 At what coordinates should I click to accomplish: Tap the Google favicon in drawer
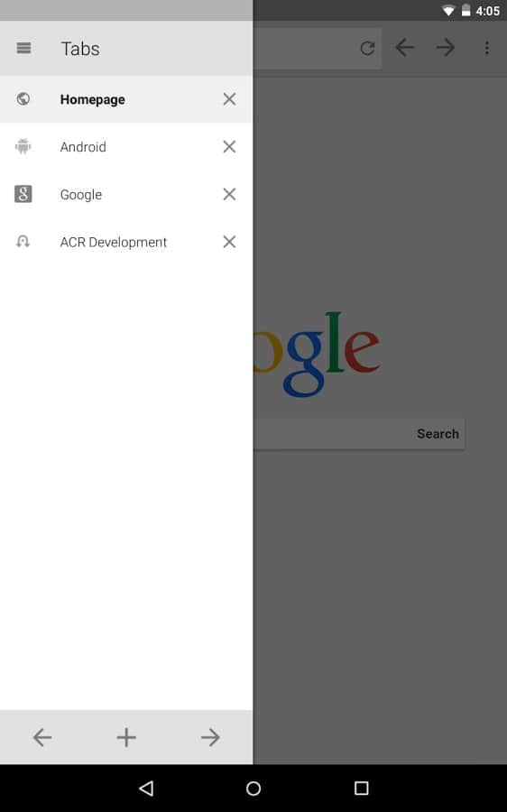pos(23,194)
